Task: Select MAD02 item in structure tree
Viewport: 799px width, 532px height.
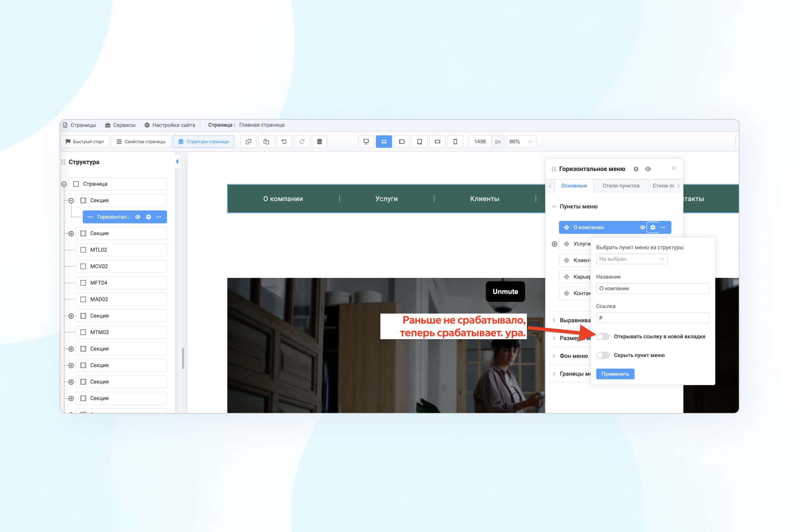Action: click(x=121, y=299)
